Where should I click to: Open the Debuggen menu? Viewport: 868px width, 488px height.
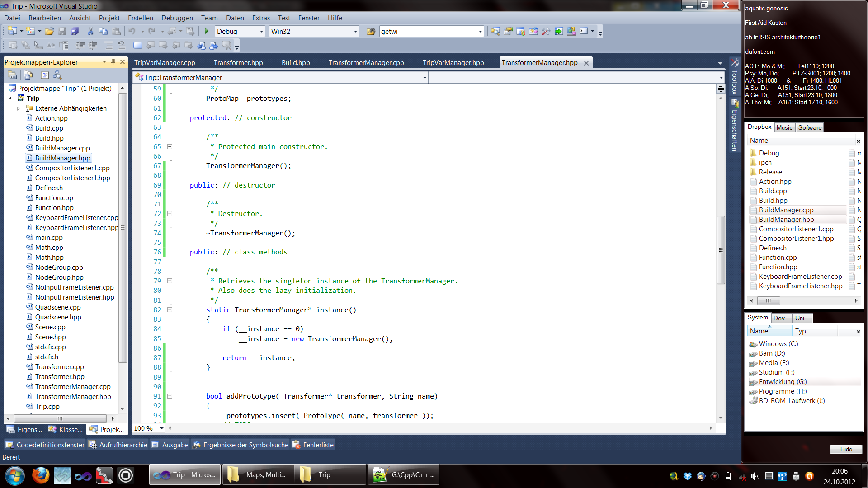177,18
